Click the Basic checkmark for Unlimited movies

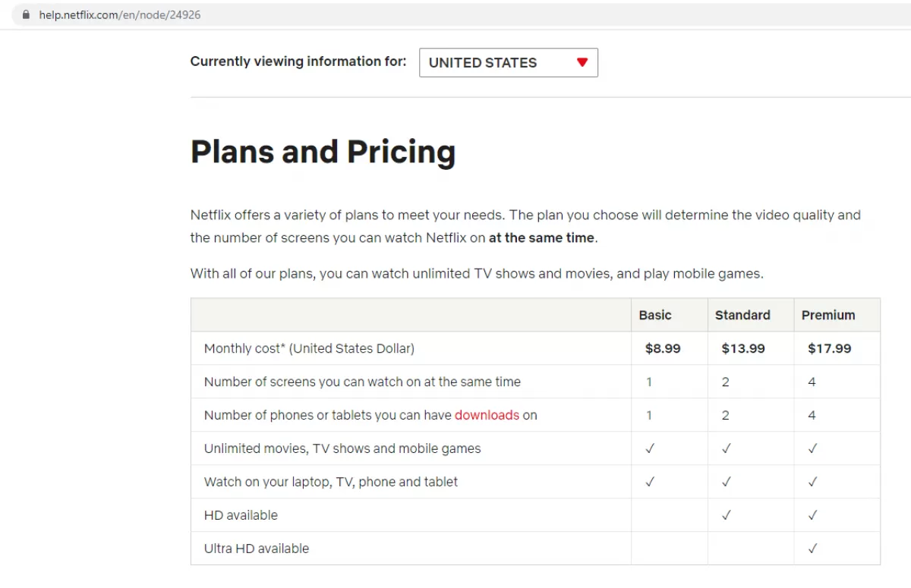(x=650, y=448)
